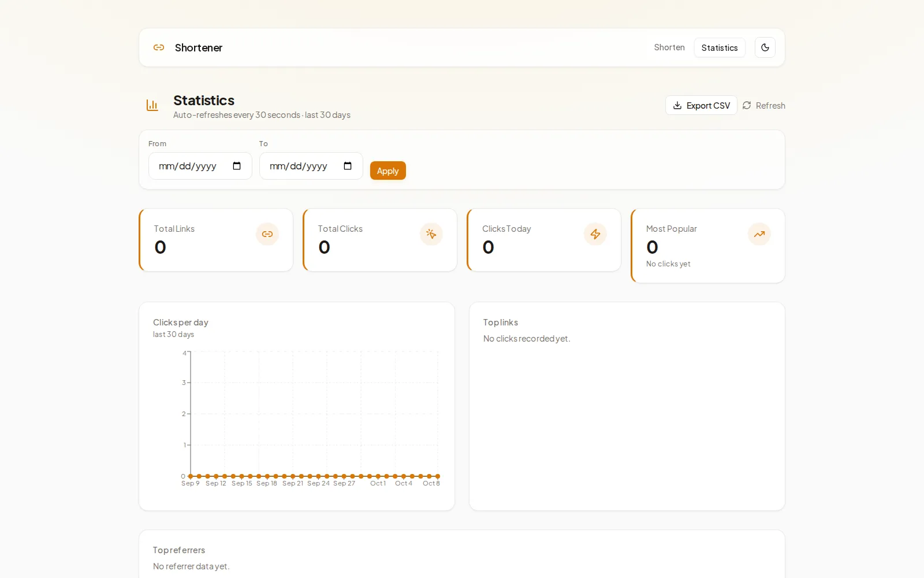Click the Statistics page heading

[204, 101]
